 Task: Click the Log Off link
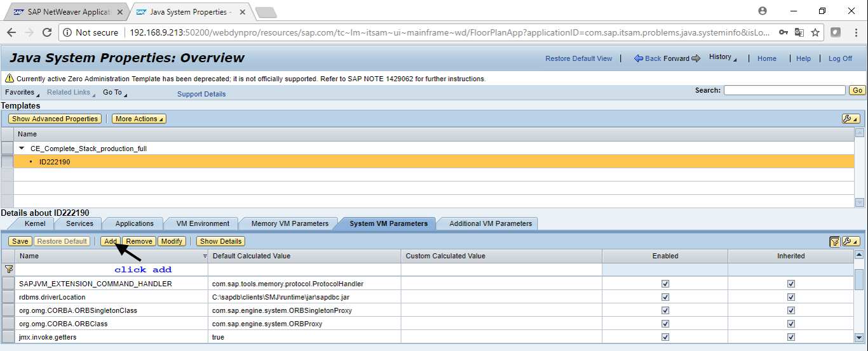[x=840, y=58]
